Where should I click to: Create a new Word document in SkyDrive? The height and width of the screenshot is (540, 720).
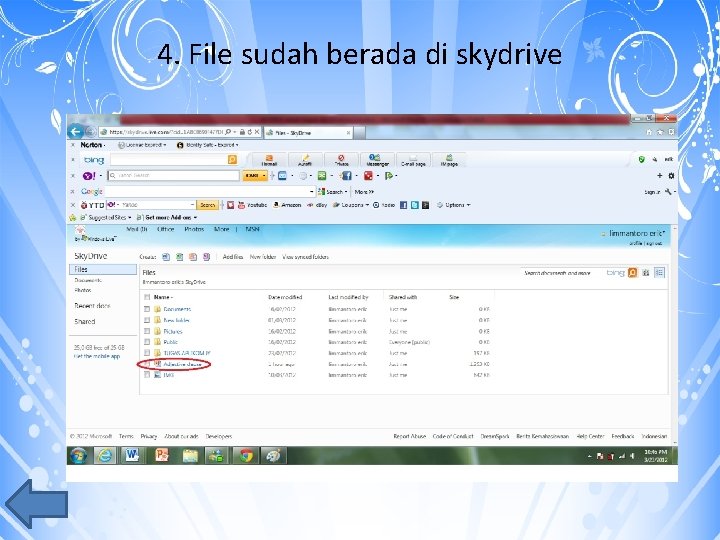[166, 257]
